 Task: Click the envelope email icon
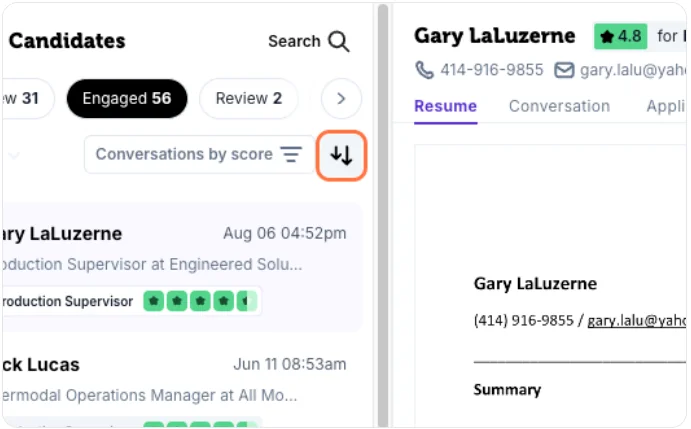point(564,70)
